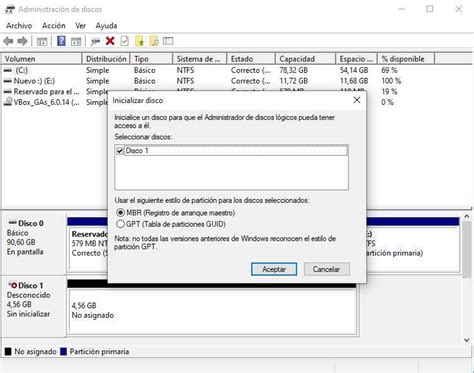474x373 pixels.
Task: Click the yellow folder with magnifier icon
Action: [154, 41]
